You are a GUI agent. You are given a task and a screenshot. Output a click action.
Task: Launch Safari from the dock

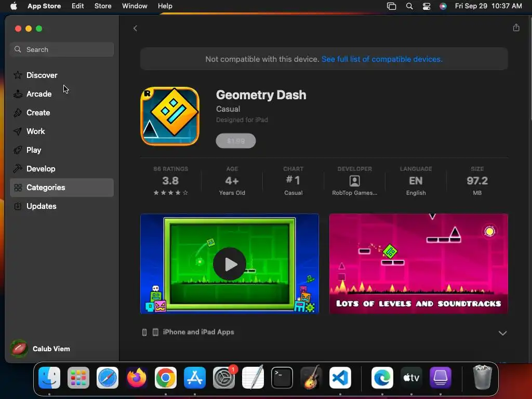[108, 378]
